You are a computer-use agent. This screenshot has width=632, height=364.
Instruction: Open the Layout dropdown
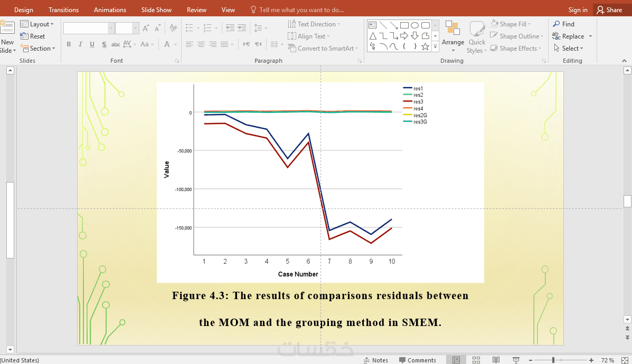tap(37, 24)
